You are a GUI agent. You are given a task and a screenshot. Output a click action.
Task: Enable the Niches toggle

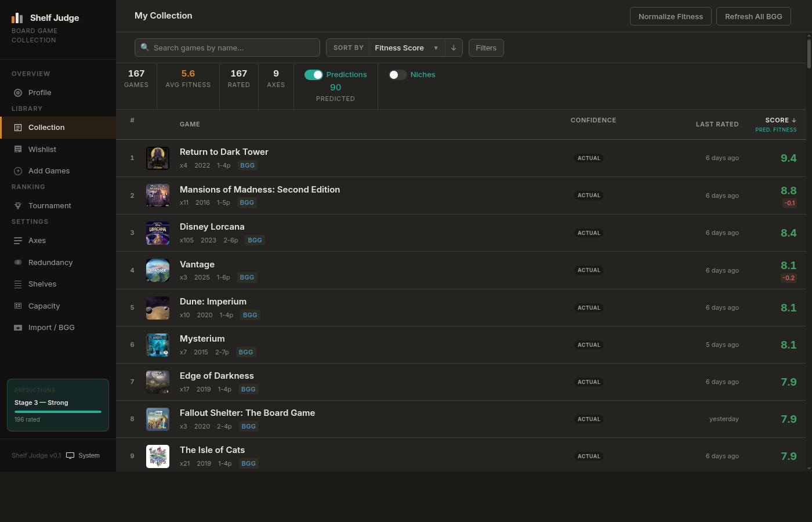(x=398, y=75)
